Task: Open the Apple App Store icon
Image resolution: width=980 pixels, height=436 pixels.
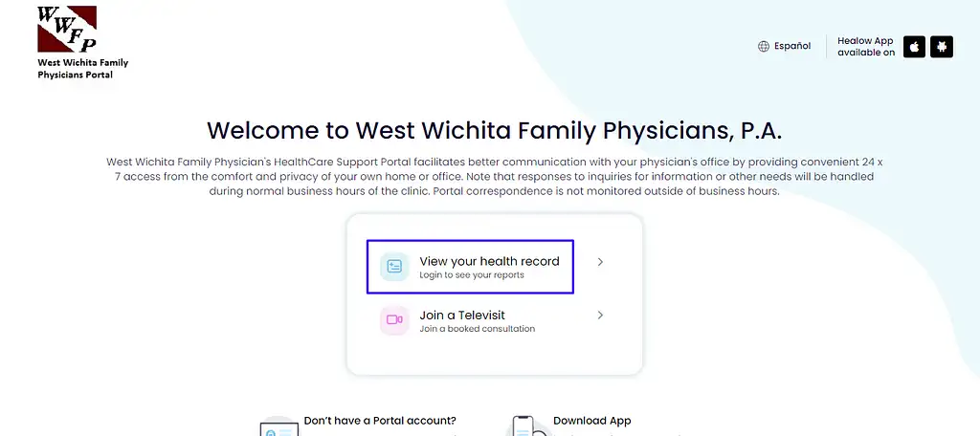Action: click(914, 47)
